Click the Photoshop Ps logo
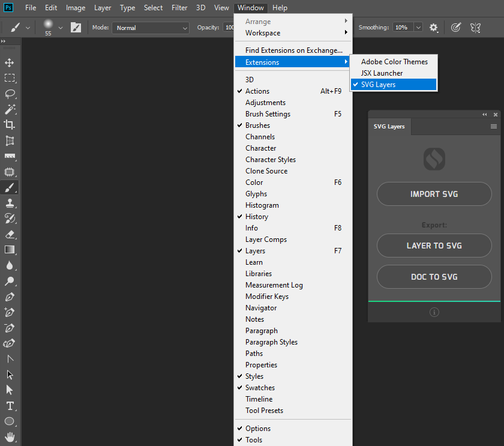Screen dimensions: 504x446 [8, 7]
